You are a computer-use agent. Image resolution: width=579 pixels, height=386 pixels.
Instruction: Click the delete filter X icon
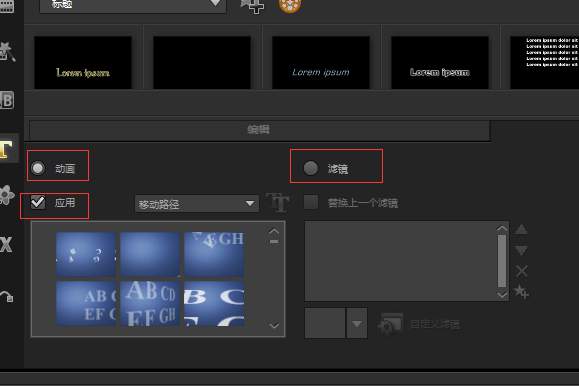click(521, 271)
